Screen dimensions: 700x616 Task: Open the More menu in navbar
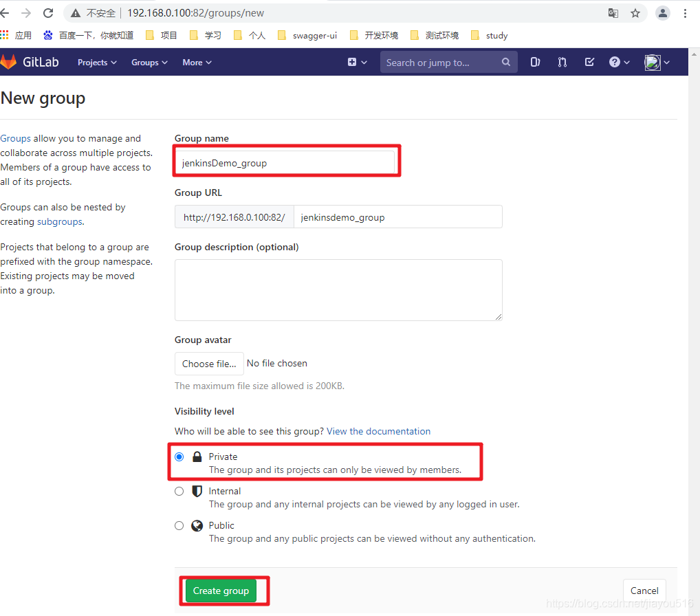[x=197, y=62]
